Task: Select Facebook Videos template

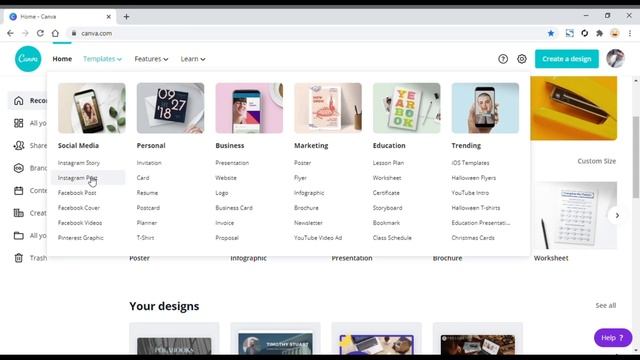Action: pyautogui.click(x=80, y=223)
